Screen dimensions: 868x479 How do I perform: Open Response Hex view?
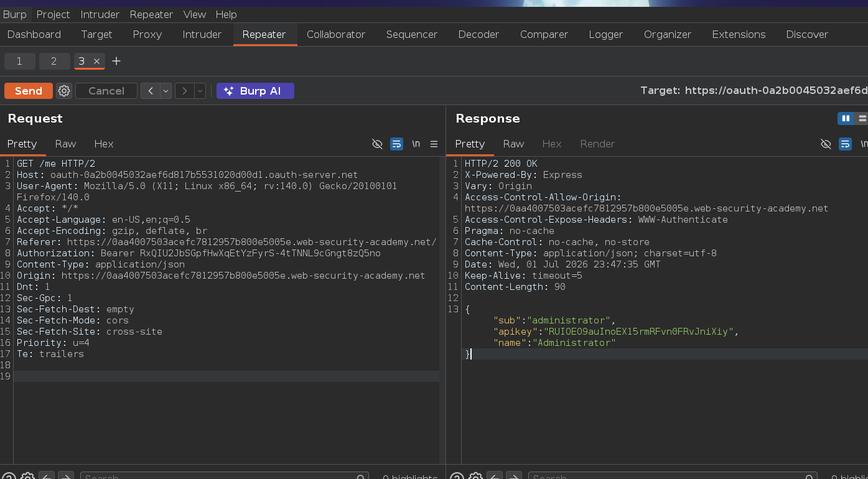[x=552, y=144]
